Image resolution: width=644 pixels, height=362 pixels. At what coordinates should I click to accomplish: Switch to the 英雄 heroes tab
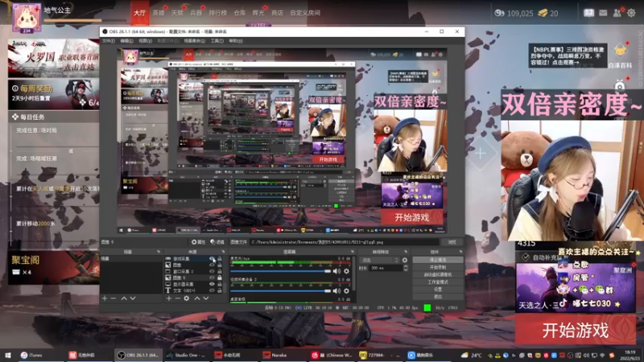[159, 13]
